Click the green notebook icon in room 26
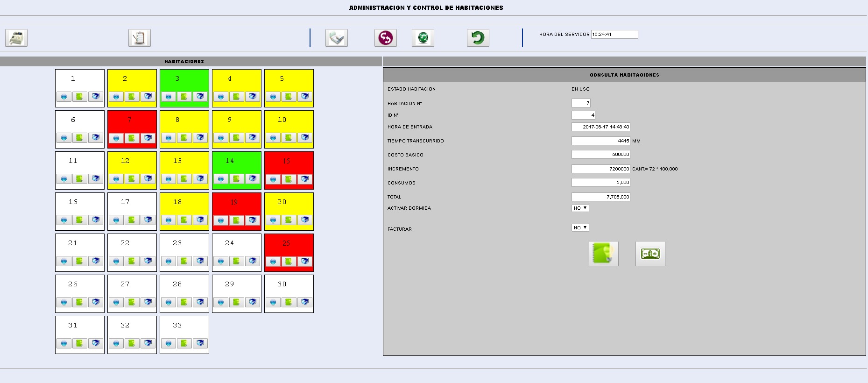The image size is (868, 383). [80, 302]
